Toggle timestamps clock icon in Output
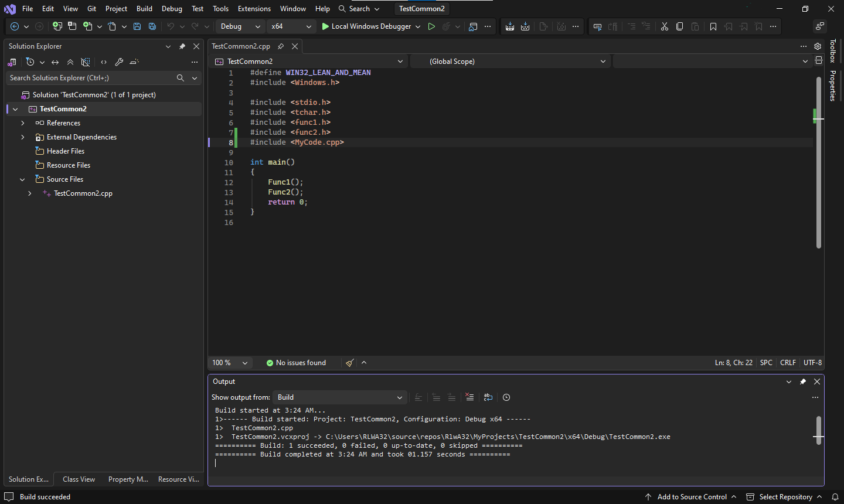The image size is (844, 504). (506, 397)
